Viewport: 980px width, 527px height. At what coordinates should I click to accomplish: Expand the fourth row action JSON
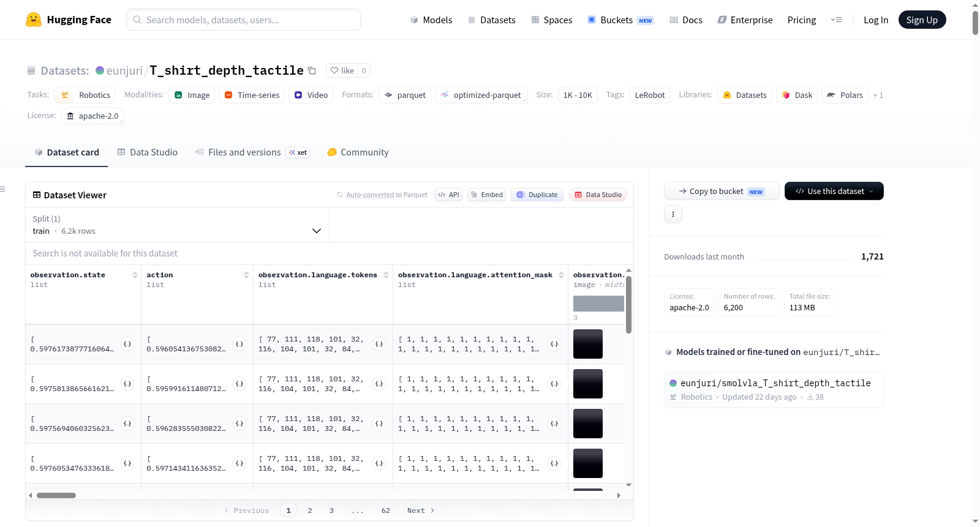tap(239, 463)
